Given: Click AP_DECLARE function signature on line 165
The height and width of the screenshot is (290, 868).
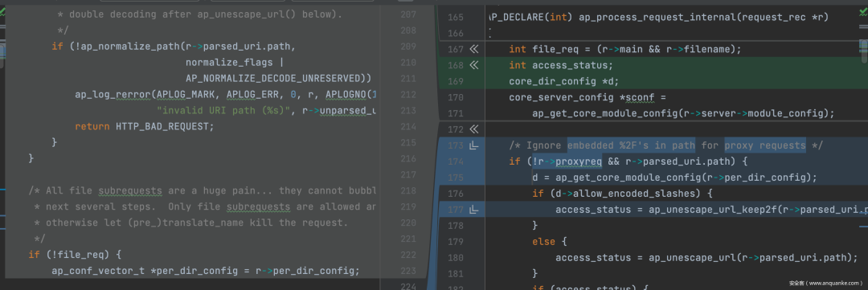Looking at the screenshot, I should [x=659, y=17].
